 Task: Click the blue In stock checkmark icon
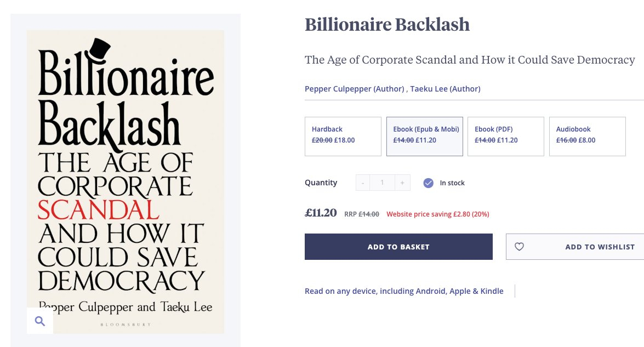pyautogui.click(x=429, y=183)
